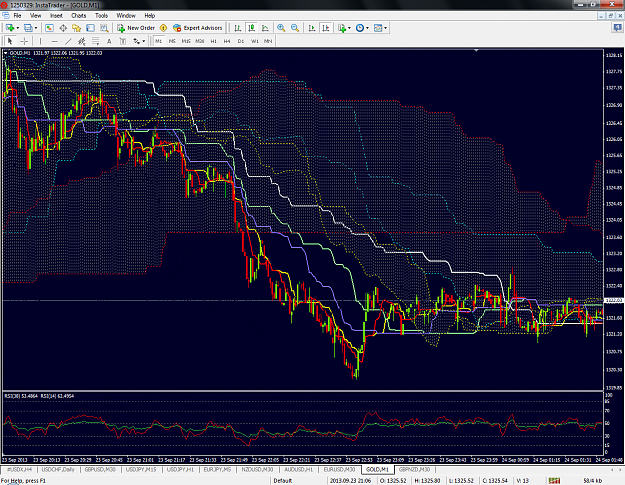Click the New Chart icon
Viewport: 625px width, 485px height.
pyautogui.click(x=10, y=28)
